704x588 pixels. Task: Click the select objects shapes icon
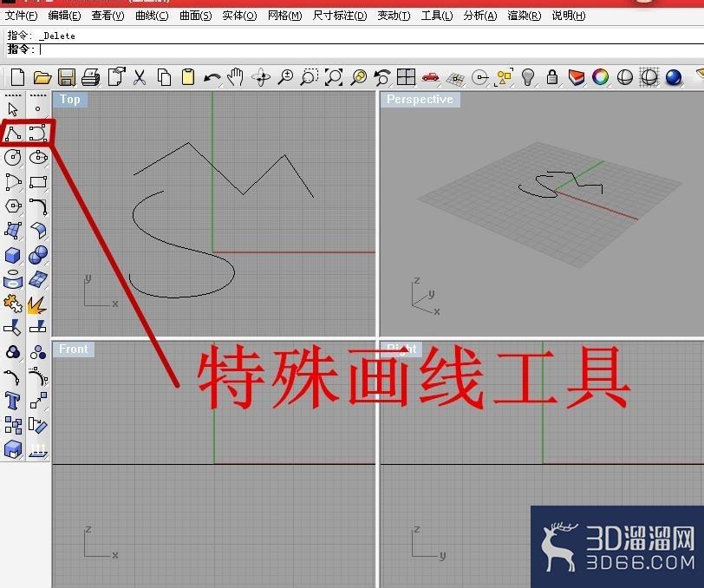click(504, 77)
